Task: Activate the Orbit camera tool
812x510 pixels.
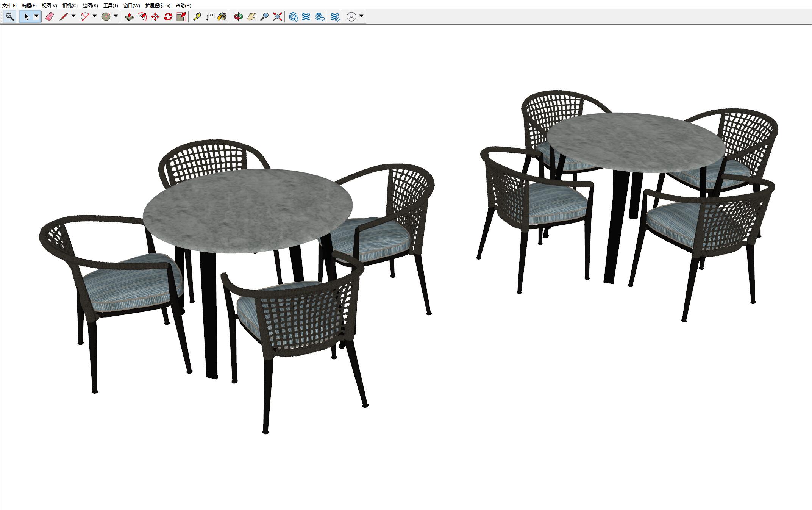Action: coord(238,17)
